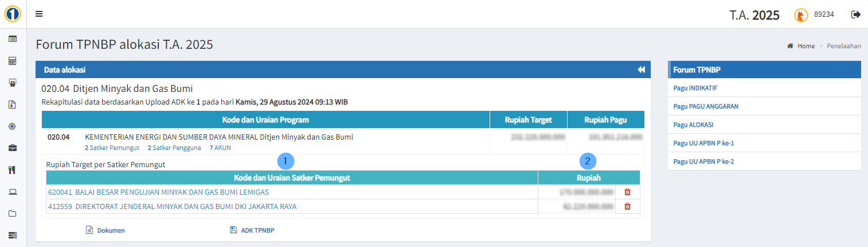Expand the 7 AKUN breakdown
The height and width of the screenshot is (247, 868).
pyautogui.click(x=220, y=148)
